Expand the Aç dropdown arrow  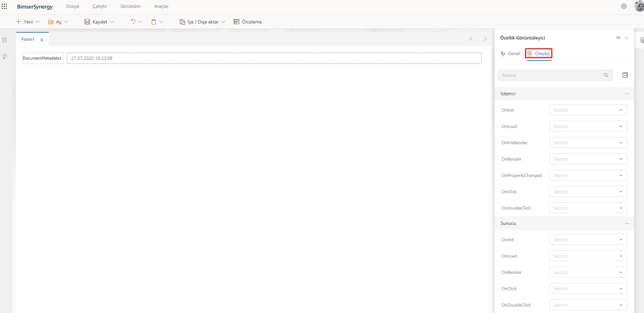tap(66, 22)
